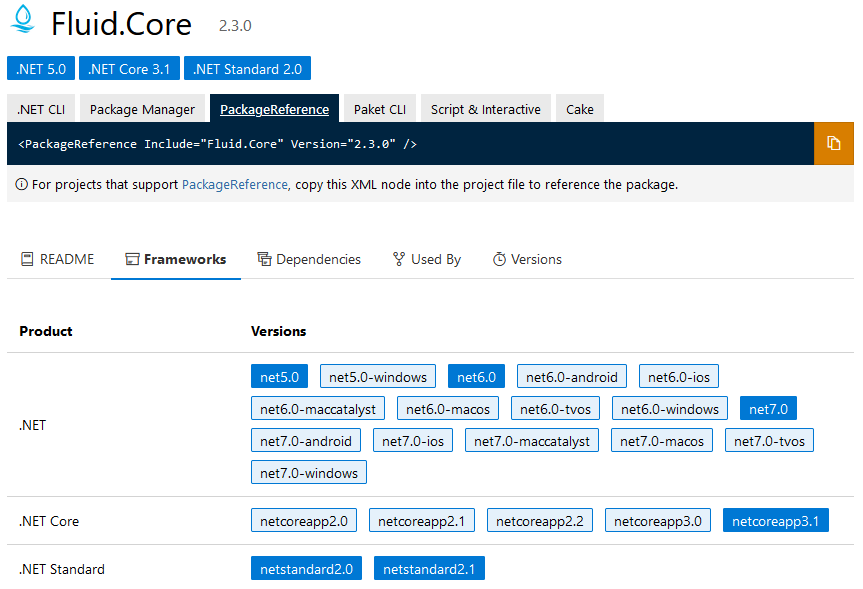863x589 pixels.
Task: Click the net7.0-ios badge
Action: click(x=413, y=440)
